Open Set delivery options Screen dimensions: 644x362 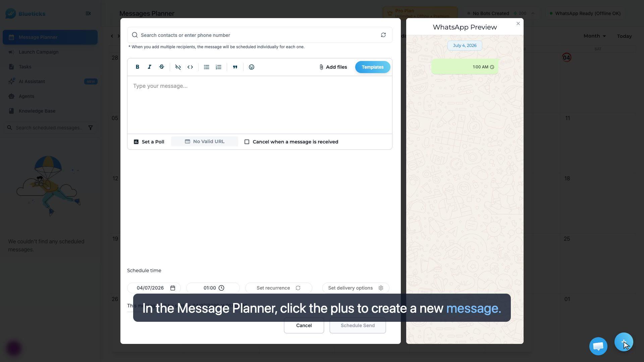coord(356,288)
